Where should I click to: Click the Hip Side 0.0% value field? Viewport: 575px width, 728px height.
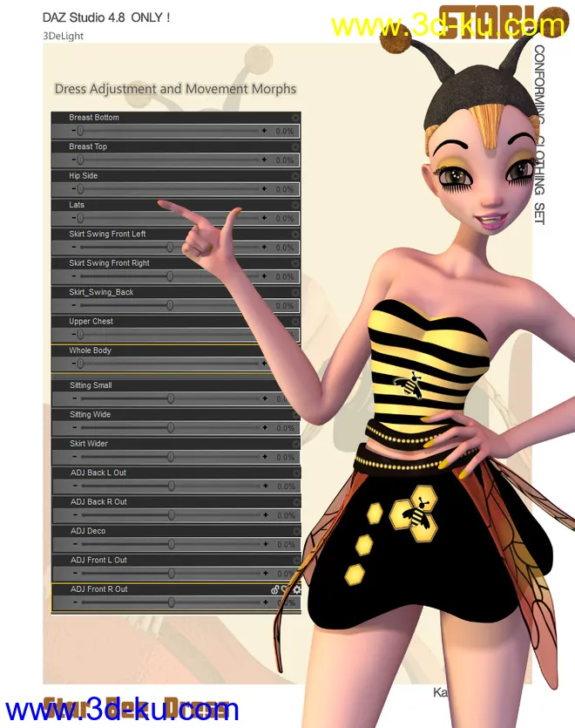285,189
